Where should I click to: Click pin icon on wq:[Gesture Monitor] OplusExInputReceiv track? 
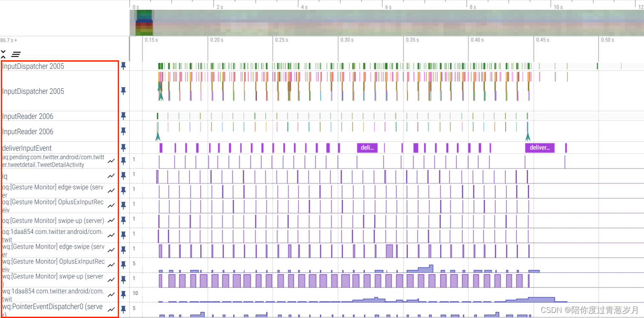click(x=123, y=265)
